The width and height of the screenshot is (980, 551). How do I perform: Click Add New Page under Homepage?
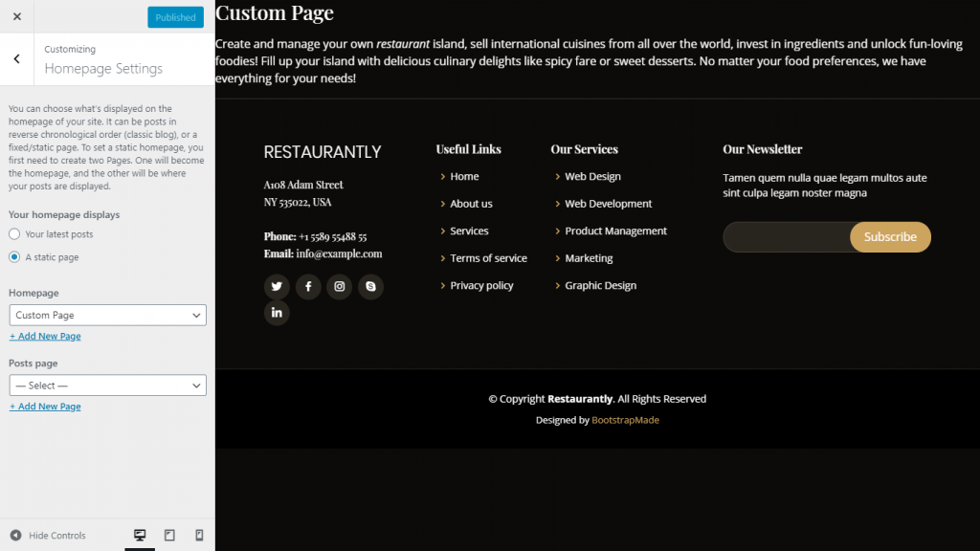[x=45, y=337]
